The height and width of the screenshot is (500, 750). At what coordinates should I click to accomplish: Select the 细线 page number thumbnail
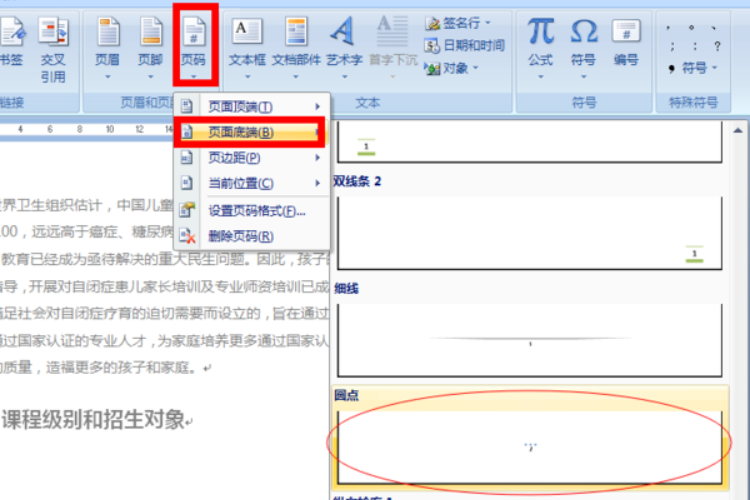(x=529, y=340)
